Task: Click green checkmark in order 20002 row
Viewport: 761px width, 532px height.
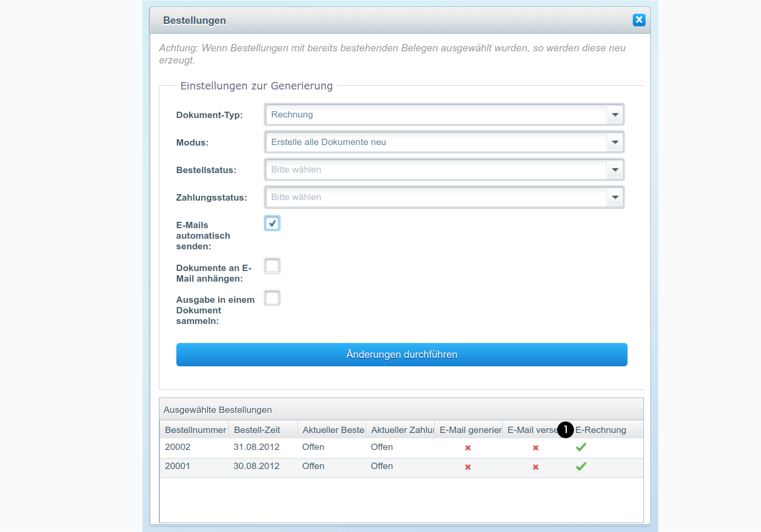Action: tap(581, 447)
